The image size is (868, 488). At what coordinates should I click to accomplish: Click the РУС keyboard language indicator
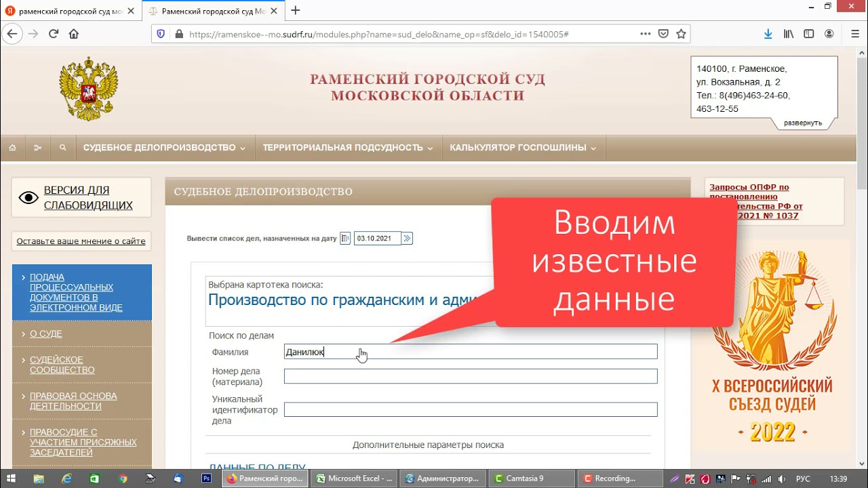pos(803,479)
